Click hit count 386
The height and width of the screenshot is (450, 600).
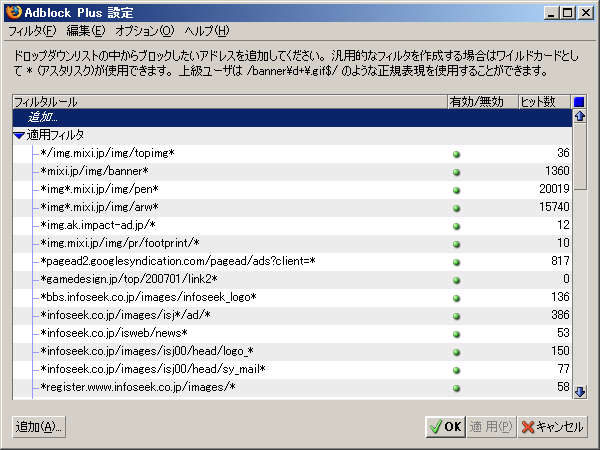pos(560,315)
